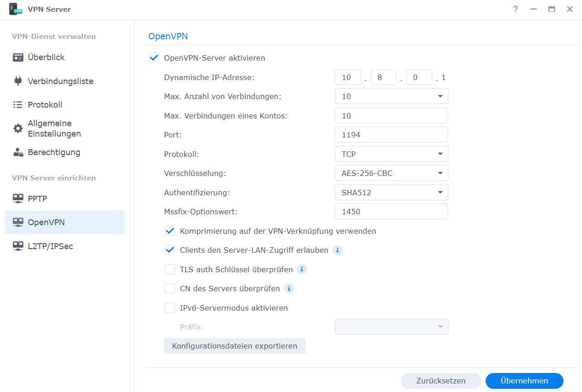Open Berechtigung settings page
Screen dimensions: 582x392
[65, 152]
